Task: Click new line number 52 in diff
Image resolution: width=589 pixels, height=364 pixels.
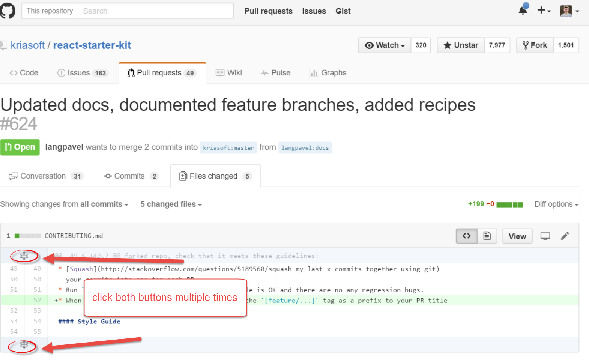Action: [37, 300]
